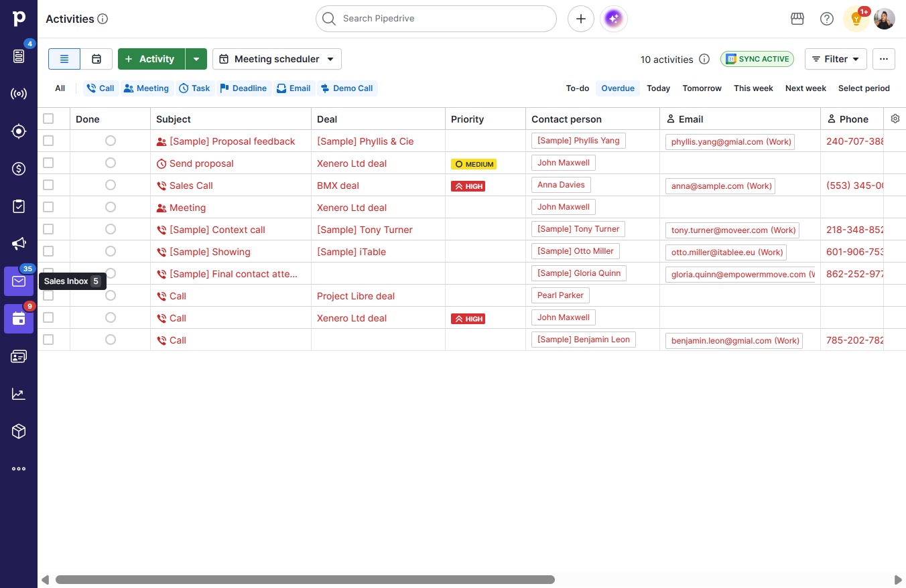
Task: Open the Insights chart icon in sidebar
Action: (19, 394)
